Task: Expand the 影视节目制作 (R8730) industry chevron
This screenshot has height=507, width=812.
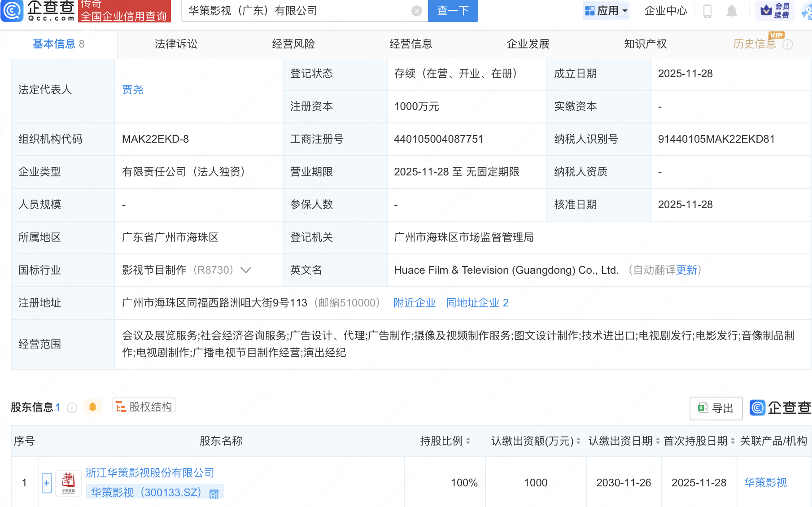Action: point(246,270)
